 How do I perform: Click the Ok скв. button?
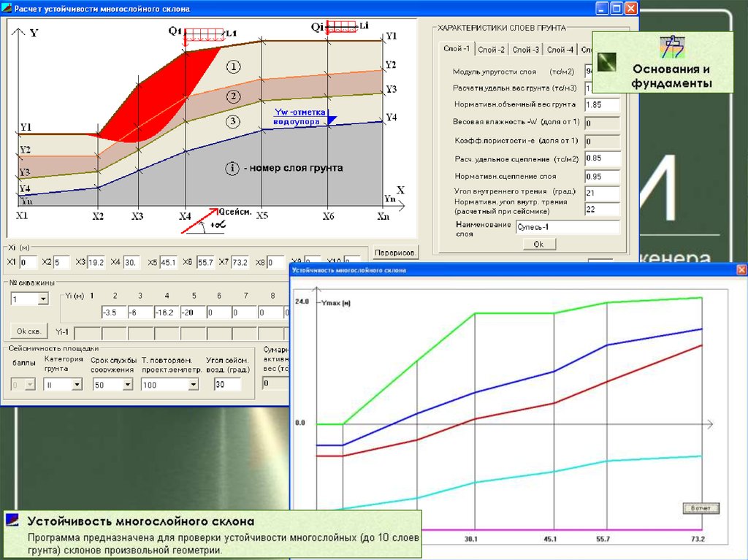point(28,330)
